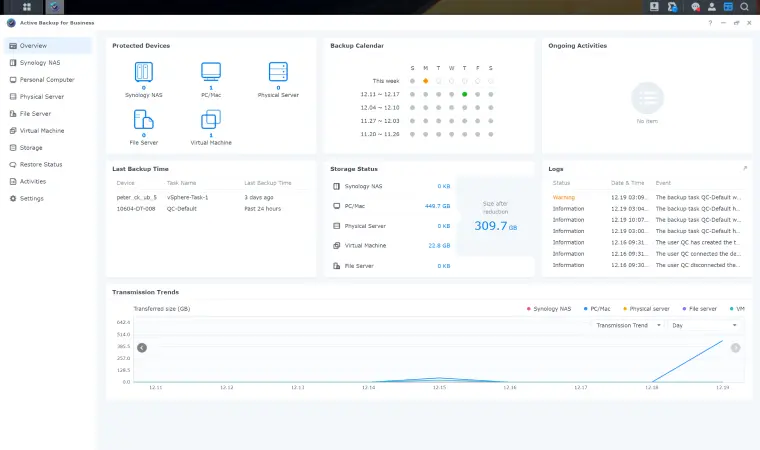Click the 12.15 date label on the chart
760x450 pixels.
pos(439,387)
